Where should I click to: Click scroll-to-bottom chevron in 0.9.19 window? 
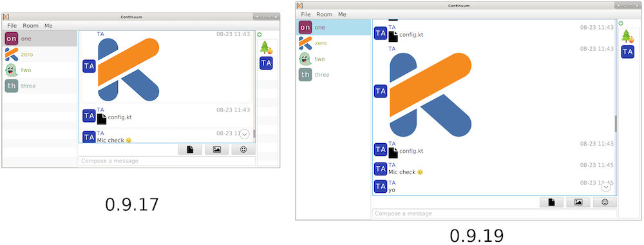click(x=606, y=186)
